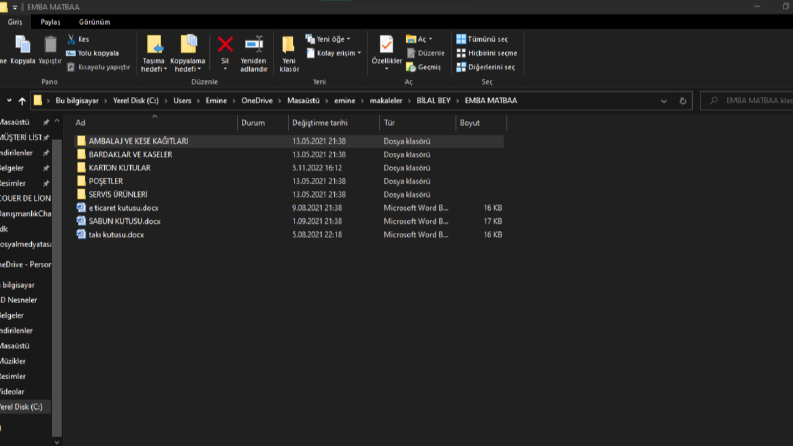Image resolution: width=793 pixels, height=446 pixels.
Task: Click Hiçbirini seçme select none
Action: click(x=487, y=53)
